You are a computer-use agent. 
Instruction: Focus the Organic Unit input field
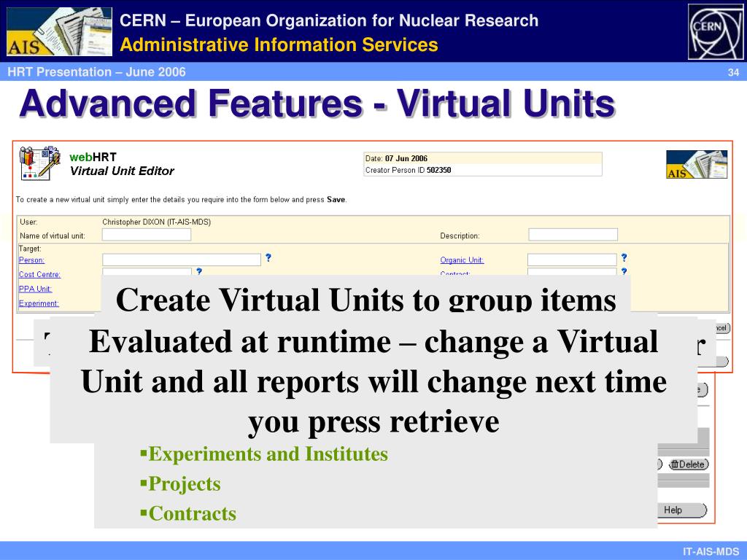tap(572, 260)
